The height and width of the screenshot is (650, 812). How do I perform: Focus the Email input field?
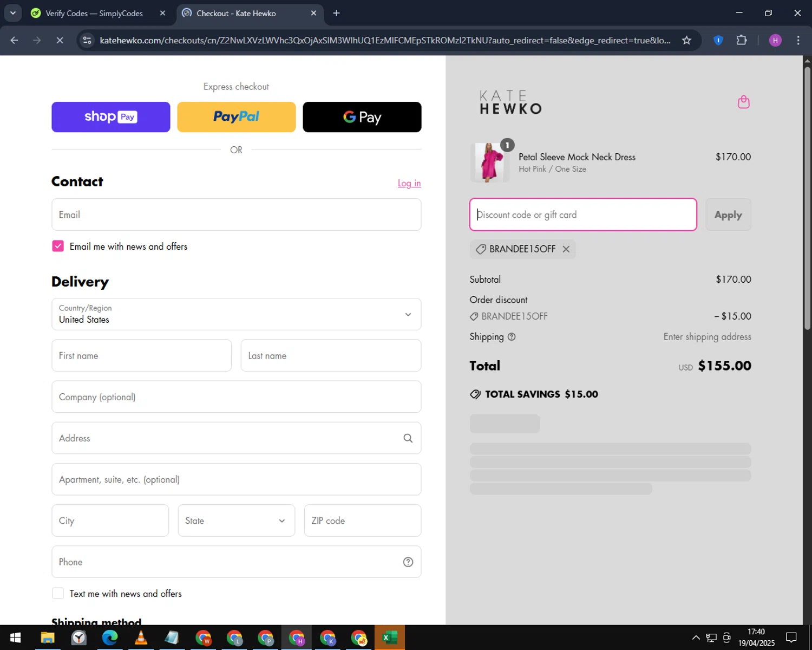click(237, 214)
